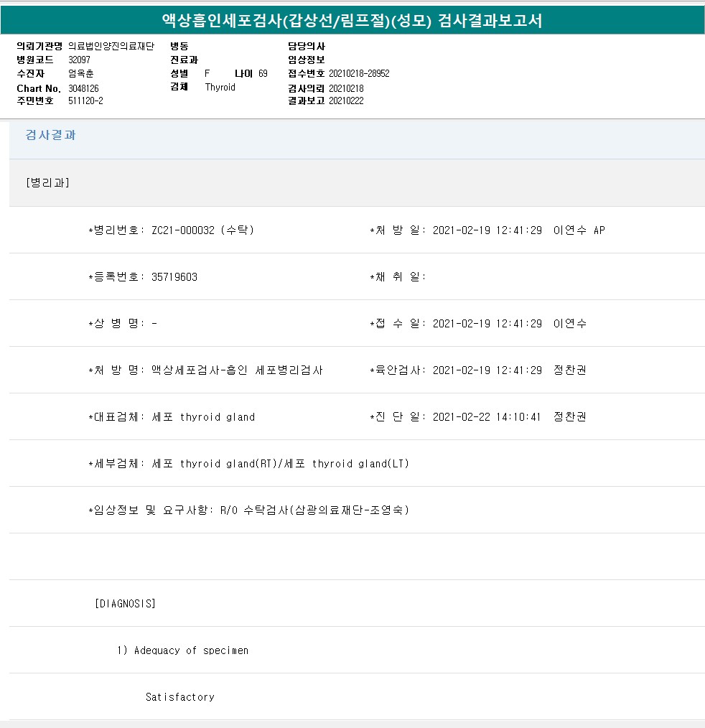Select the [DIAGNOSIS] heading

(x=125, y=604)
